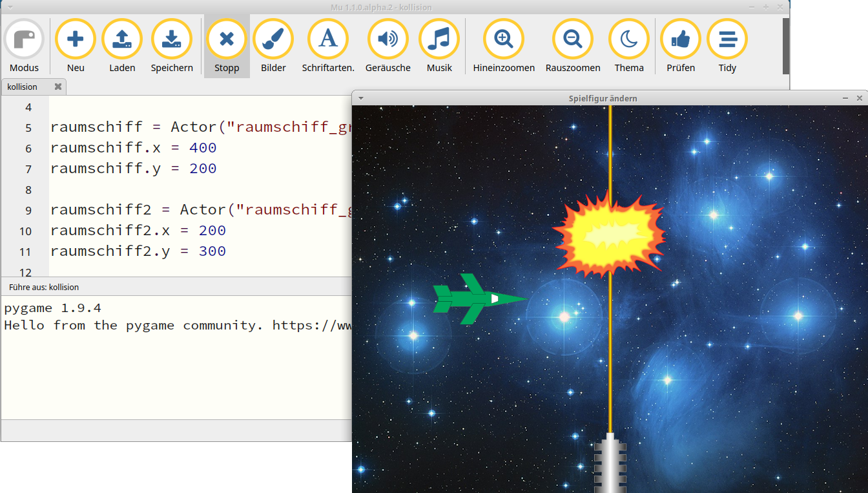
Task: Open the Schriftarten fonts folder
Action: (x=328, y=40)
